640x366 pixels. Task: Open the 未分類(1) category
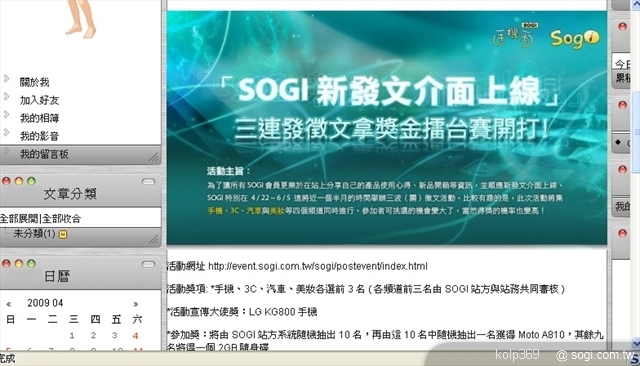point(34,234)
